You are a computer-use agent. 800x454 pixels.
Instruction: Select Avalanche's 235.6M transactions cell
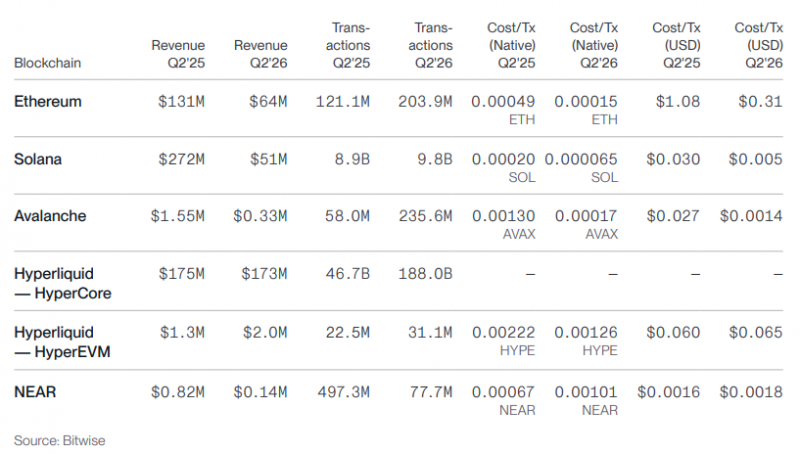(425, 216)
